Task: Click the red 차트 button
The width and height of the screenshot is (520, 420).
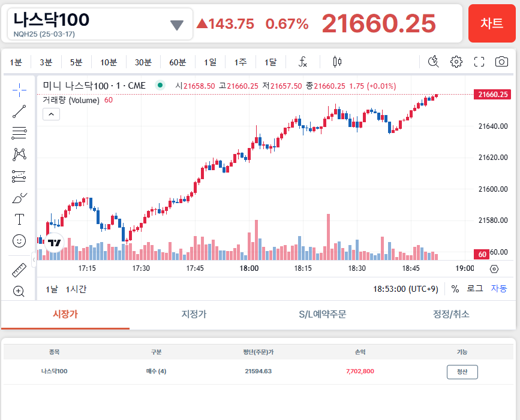Action: pyautogui.click(x=492, y=23)
